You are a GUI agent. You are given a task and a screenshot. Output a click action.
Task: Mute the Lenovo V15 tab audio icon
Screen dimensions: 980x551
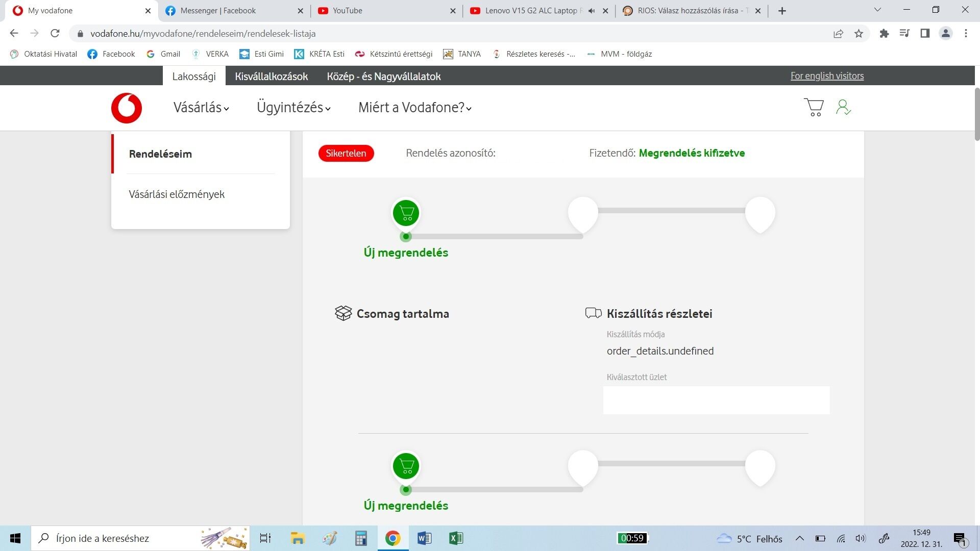592,11
